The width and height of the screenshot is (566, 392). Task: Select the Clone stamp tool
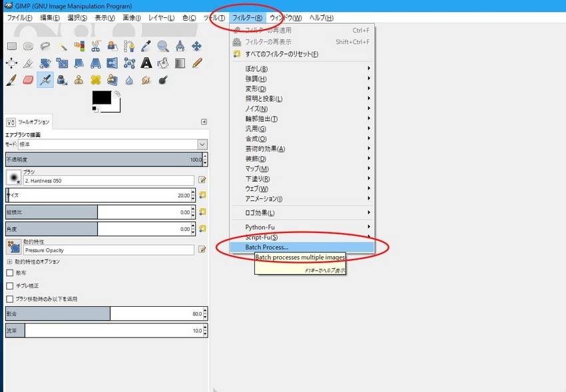pyautogui.click(x=79, y=80)
